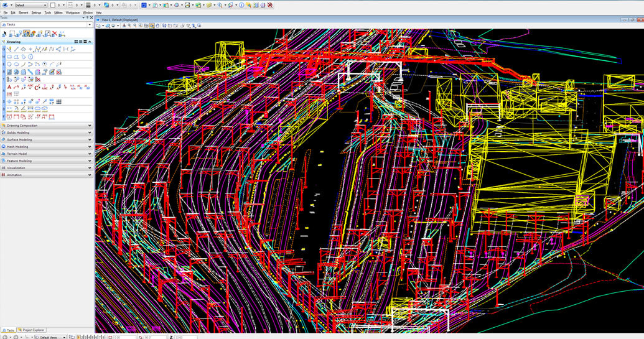The width and height of the screenshot is (644, 339).
Task: Click the Delete Element red X icon
Action: (x=55, y=33)
